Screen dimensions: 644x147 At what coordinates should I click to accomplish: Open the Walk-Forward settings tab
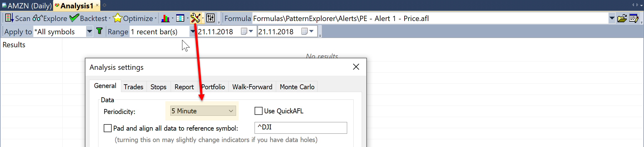252,87
